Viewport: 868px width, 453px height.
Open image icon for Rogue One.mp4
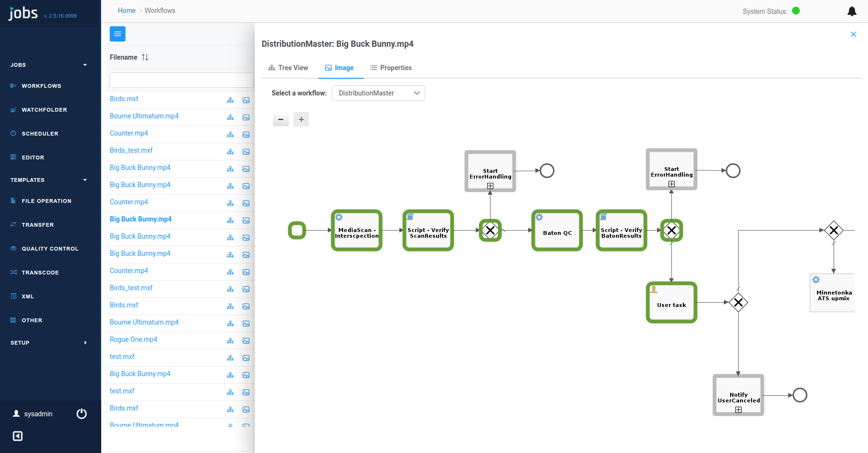click(x=246, y=341)
